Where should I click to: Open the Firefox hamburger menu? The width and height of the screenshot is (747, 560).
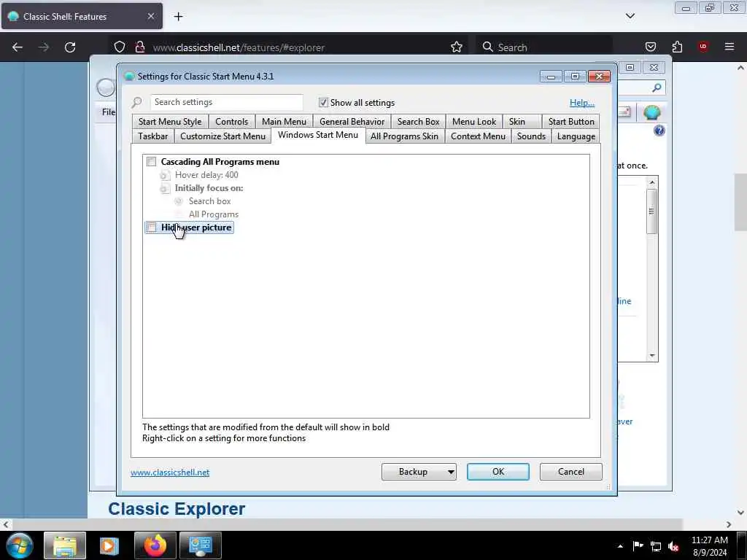(729, 47)
